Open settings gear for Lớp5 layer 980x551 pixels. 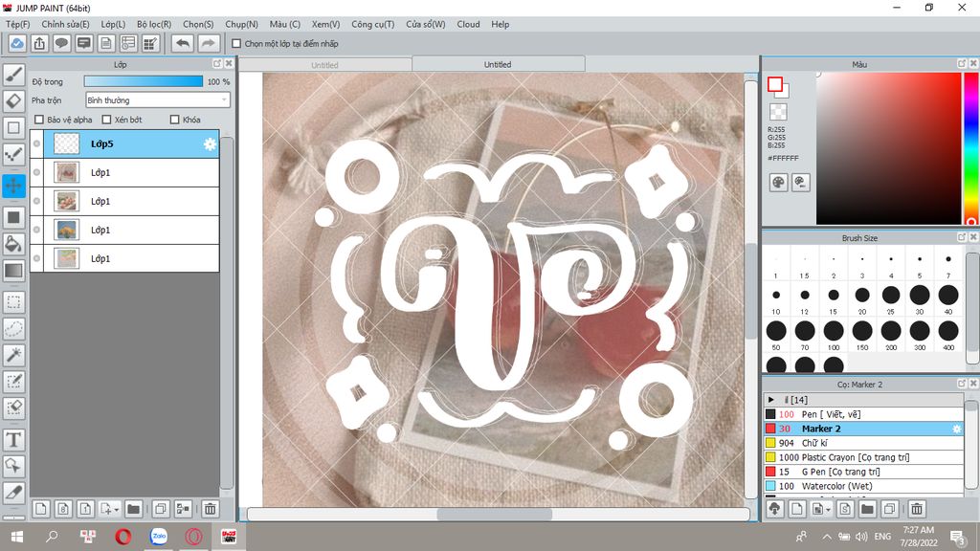pos(210,144)
